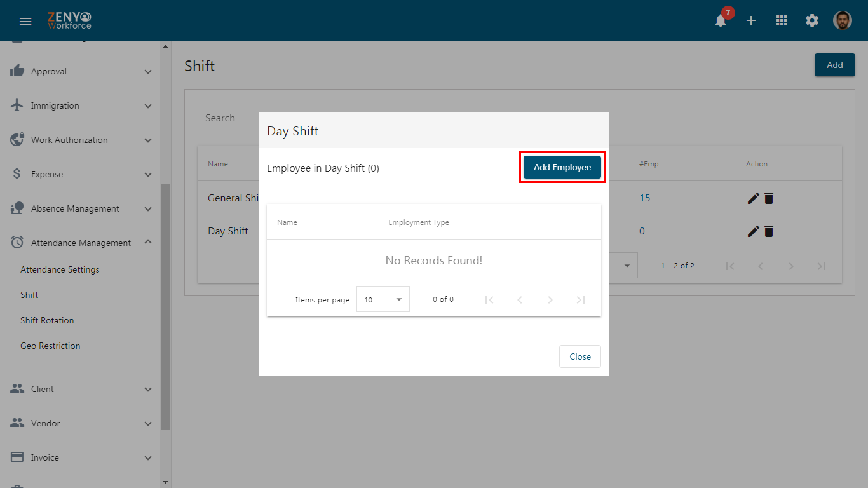
Task: Expand the Work Authorization chevron
Action: 148,140
